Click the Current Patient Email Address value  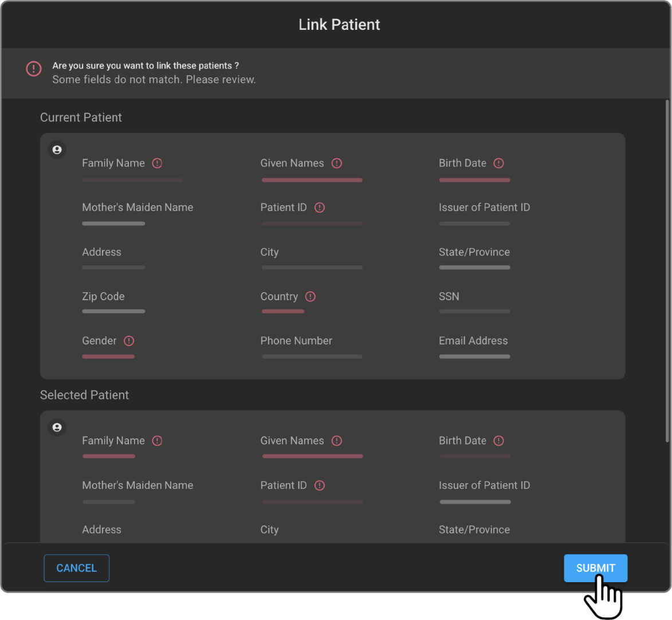[474, 356]
